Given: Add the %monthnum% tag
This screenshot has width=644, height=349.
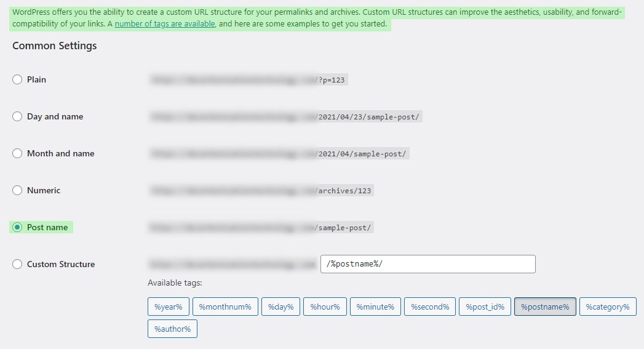Looking at the screenshot, I should (225, 307).
